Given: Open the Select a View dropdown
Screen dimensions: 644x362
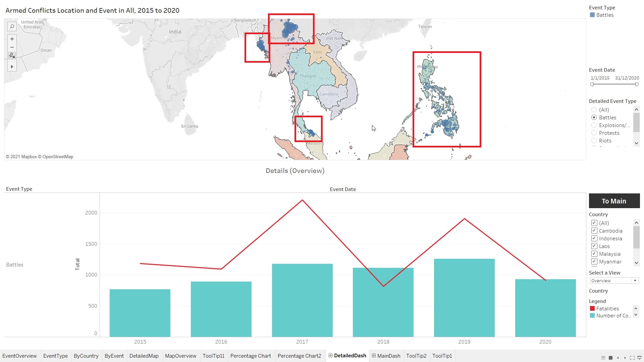Looking at the screenshot, I should [x=635, y=281].
